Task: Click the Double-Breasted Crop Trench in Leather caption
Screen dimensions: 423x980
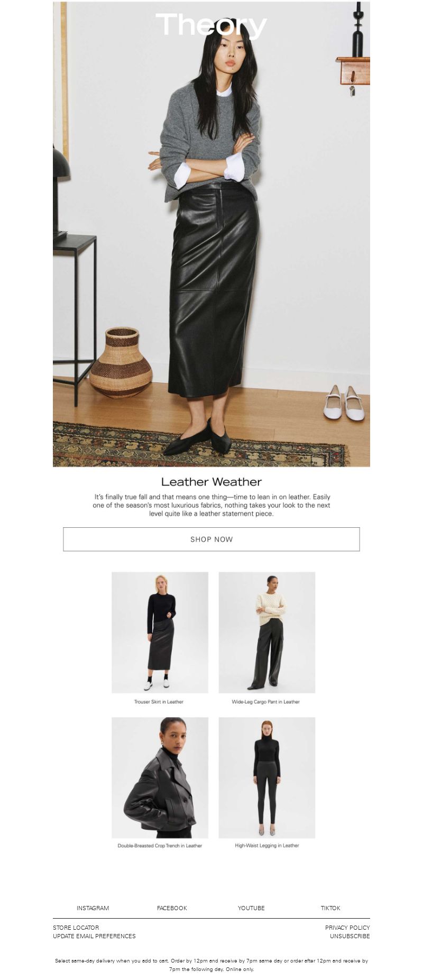Action: coord(160,846)
